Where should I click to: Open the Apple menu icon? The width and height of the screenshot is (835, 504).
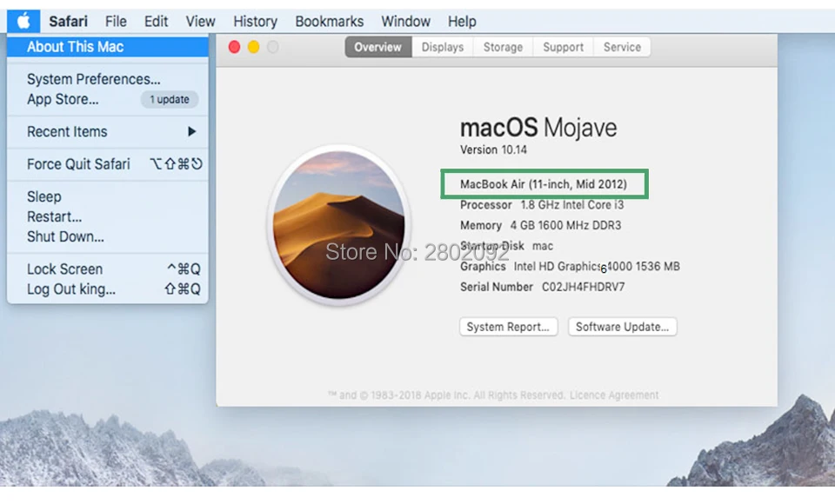23,21
